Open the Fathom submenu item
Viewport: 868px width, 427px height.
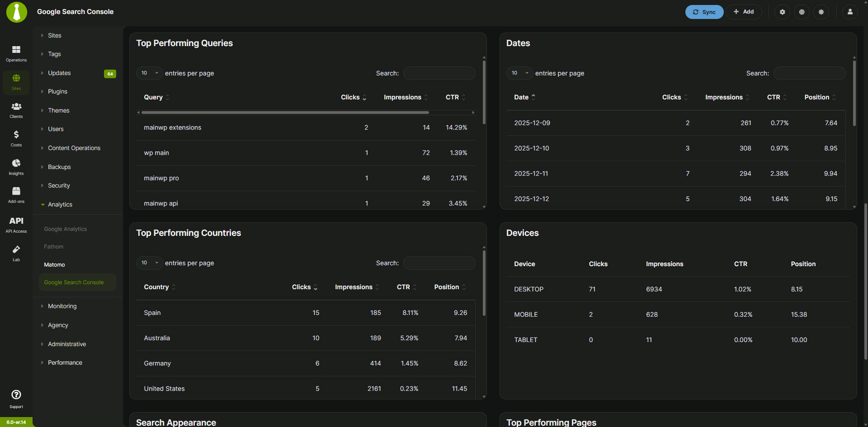[x=54, y=247]
